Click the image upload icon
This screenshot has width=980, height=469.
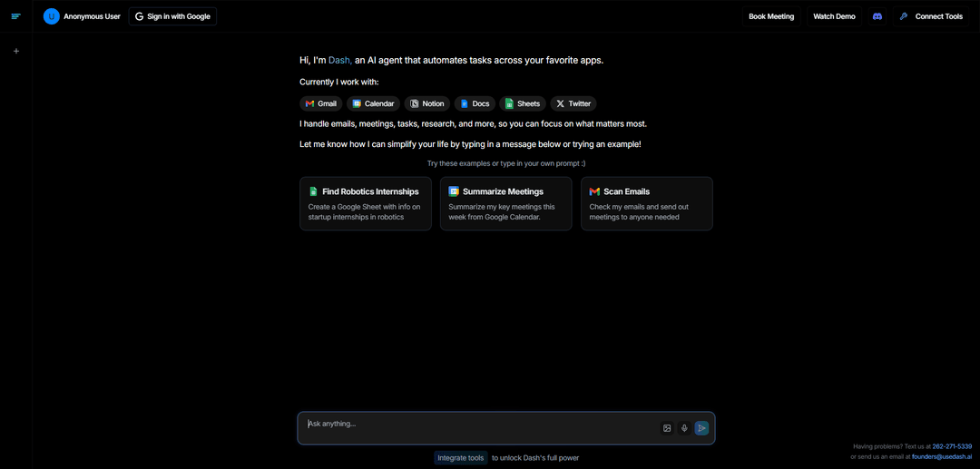667,428
